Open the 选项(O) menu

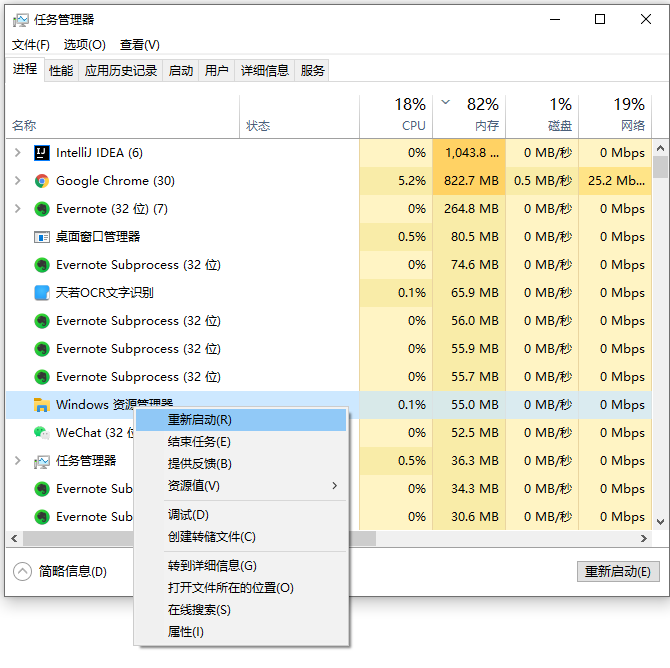[x=85, y=44]
